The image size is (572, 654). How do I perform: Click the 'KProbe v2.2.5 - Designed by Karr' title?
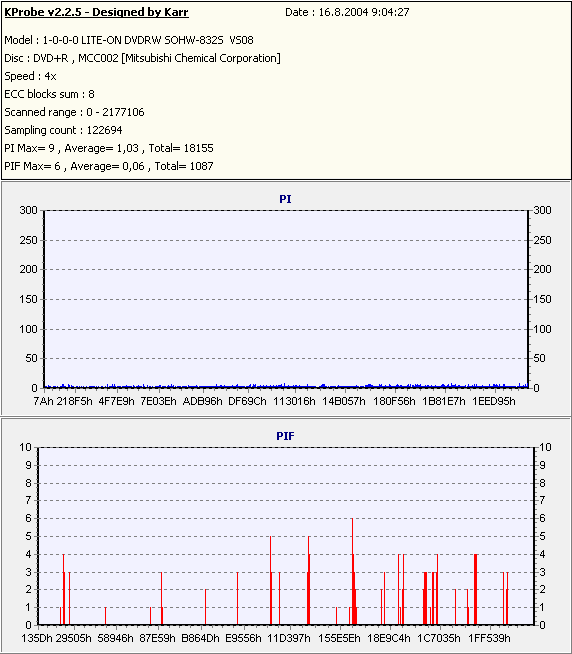click(x=96, y=12)
